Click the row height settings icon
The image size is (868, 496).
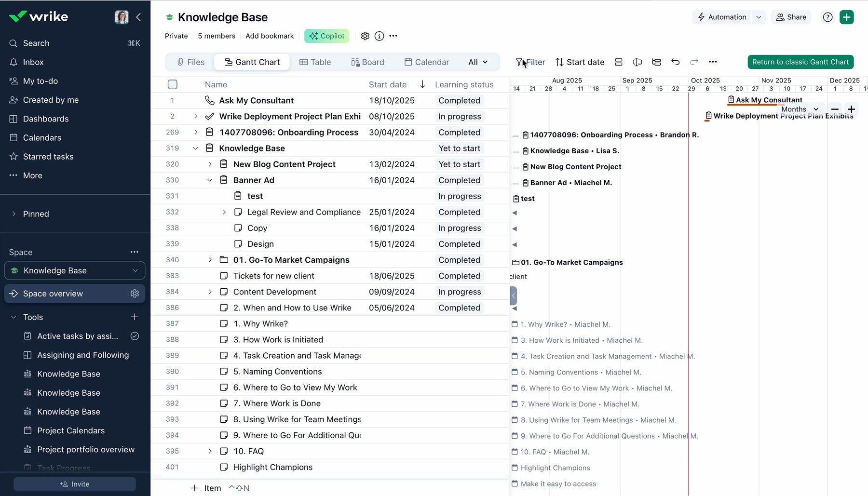point(619,62)
